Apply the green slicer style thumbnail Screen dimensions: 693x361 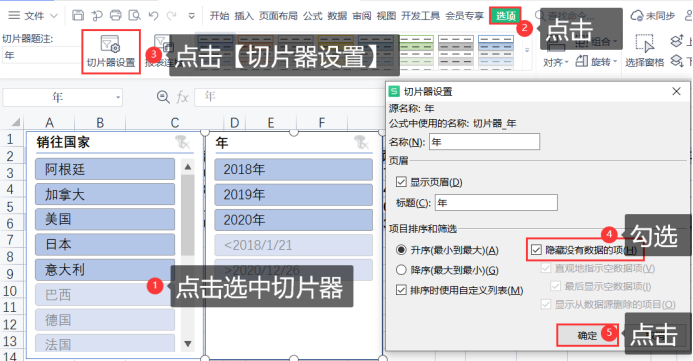[416, 52]
